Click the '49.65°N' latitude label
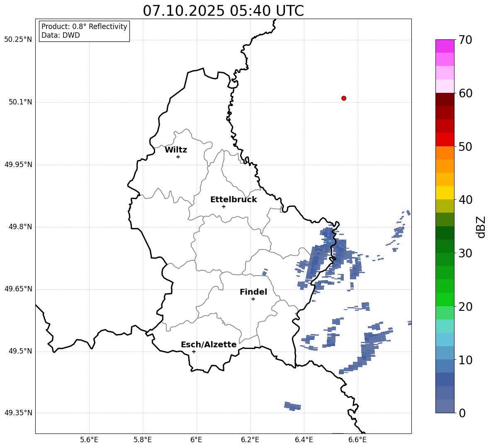The width and height of the screenshot is (491, 448). (18, 288)
